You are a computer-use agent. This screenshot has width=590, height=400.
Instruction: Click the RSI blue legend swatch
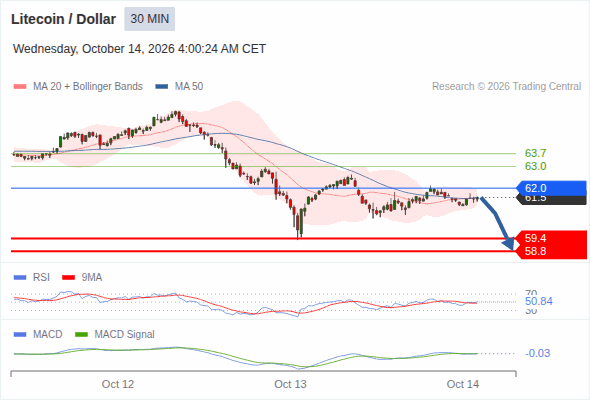click(20, 278)
